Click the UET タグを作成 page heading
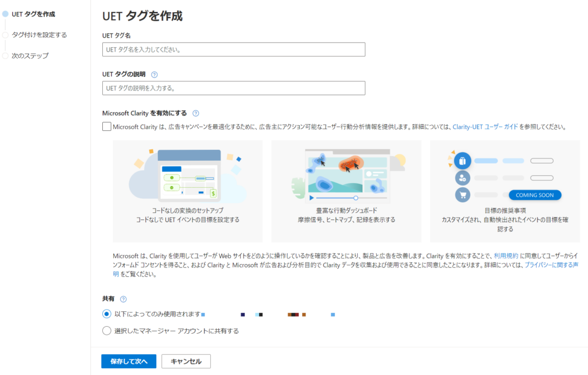 (142, 16)
